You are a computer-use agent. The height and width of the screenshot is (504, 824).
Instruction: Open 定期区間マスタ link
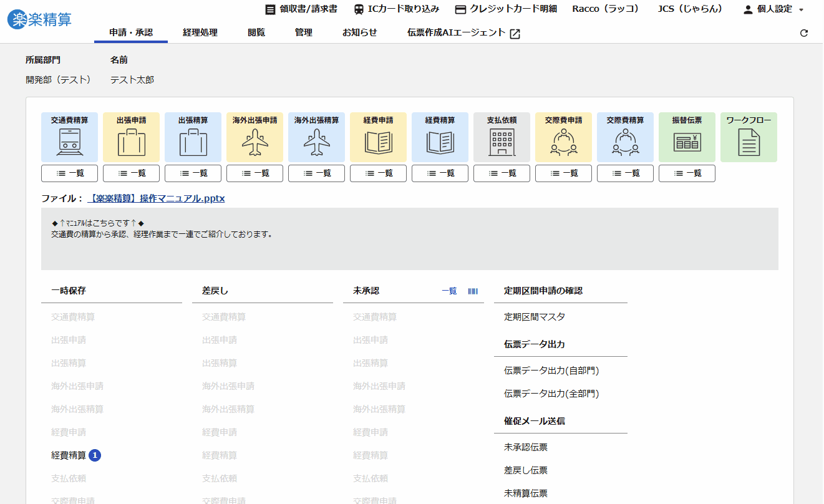(535, 317)
